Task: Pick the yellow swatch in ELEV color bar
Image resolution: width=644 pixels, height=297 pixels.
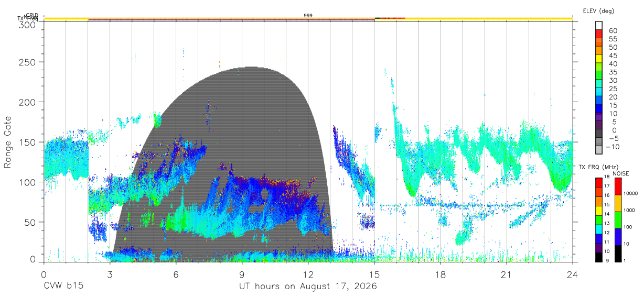Action: (599, 59)
